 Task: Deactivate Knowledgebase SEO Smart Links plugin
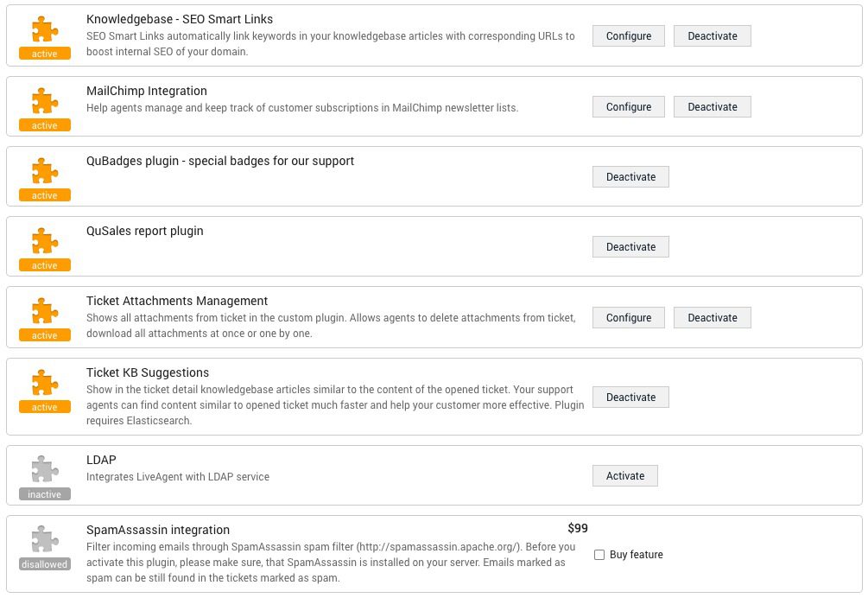click(713, 36)
